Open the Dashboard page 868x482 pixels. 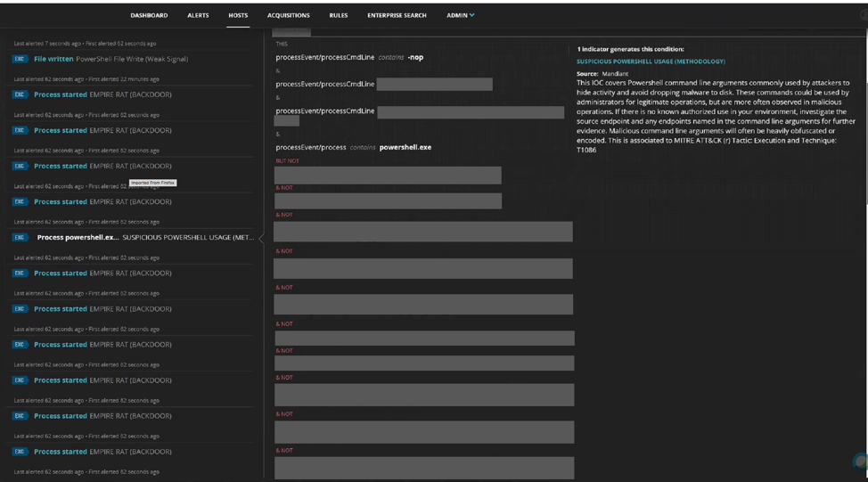tap(149, 15)
